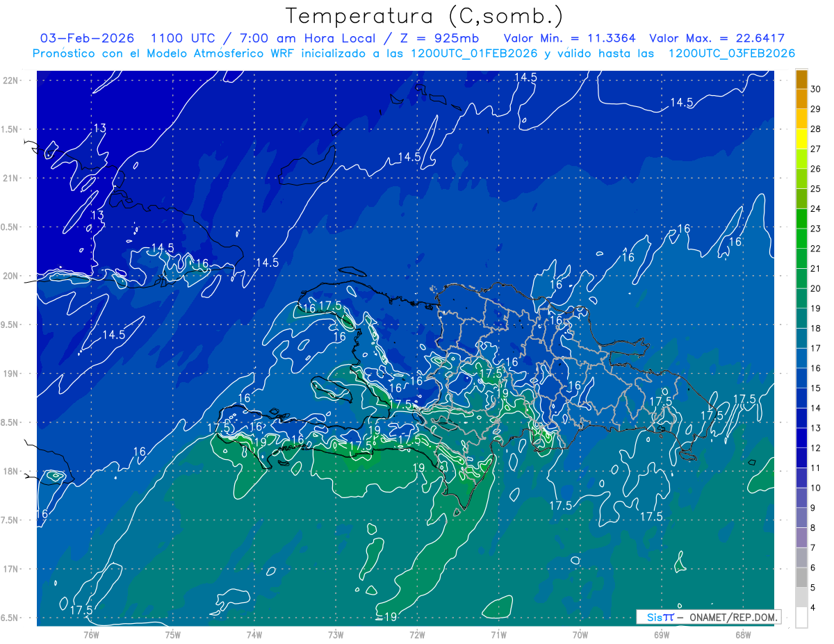Image resolution: width=834 pixels, height=644 pixels.
Task: Click the color bar value '18'
Action: pyautogui.click(x=816, y=329)
